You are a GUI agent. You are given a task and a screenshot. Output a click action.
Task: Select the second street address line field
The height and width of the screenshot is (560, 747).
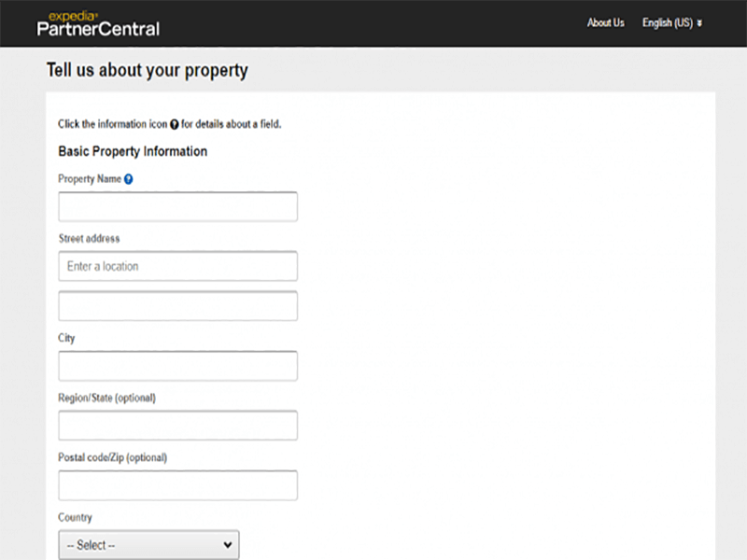pyautogui.click(x=177, y=306)
